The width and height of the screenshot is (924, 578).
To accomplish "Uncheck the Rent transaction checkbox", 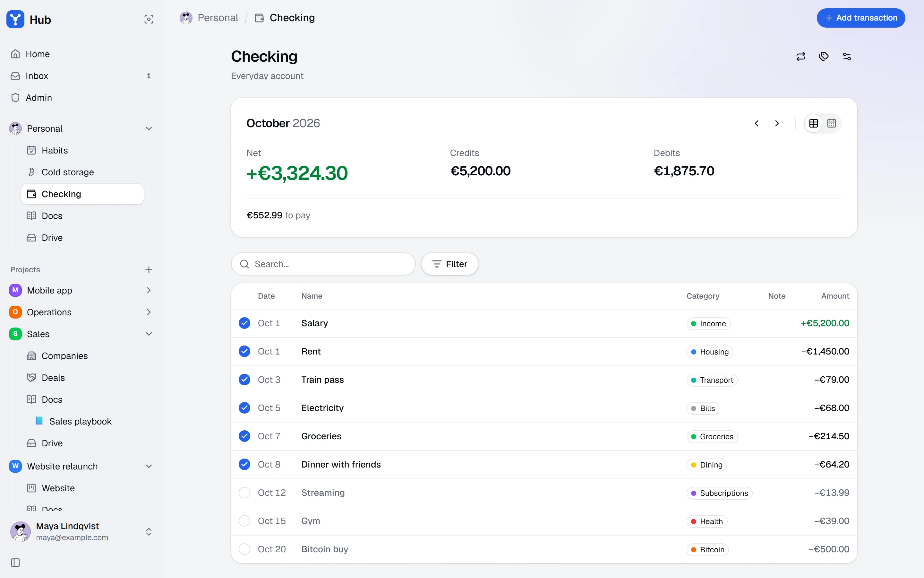I will click(x=244, y=351).
